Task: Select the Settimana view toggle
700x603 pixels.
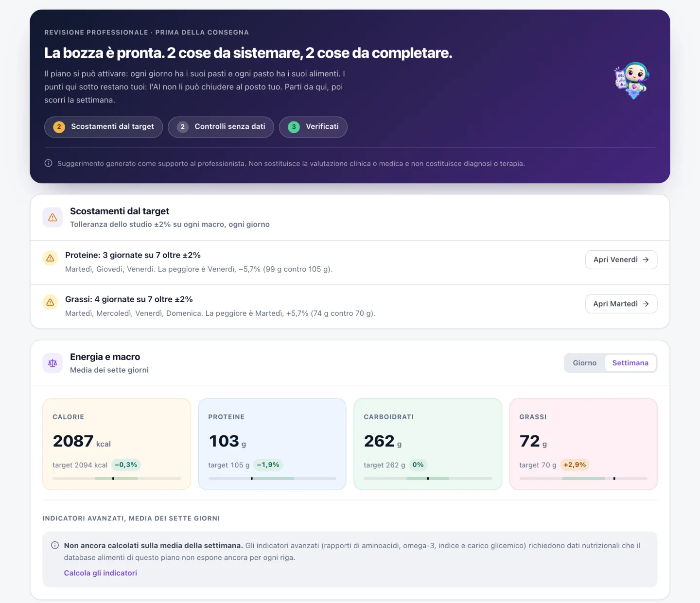Action: pyautogui.click(x=630, y=363)
